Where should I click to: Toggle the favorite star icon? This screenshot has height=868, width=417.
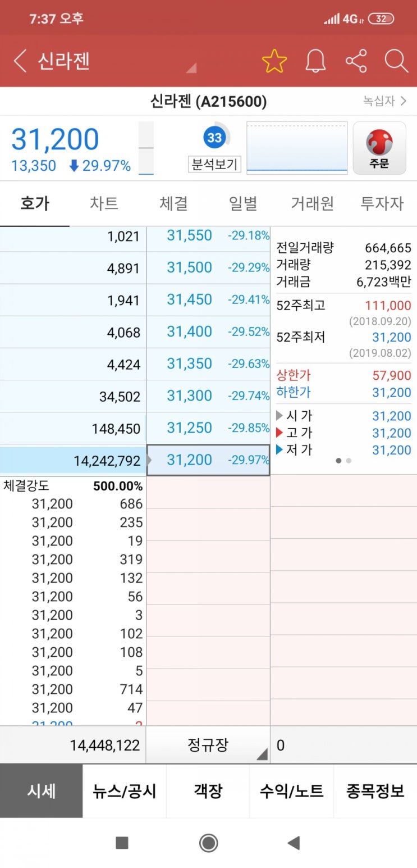pos(274,61)
